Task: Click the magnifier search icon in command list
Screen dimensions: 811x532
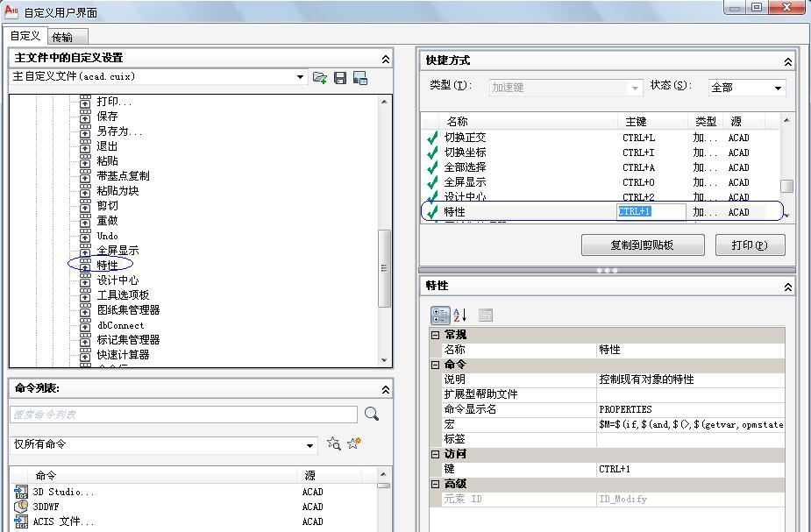Action: coord(372,414)
